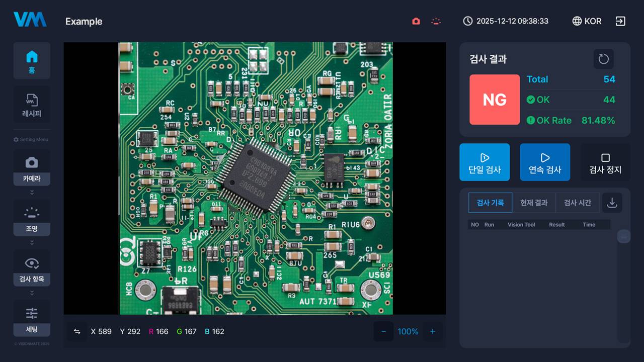Start a single inspection (단일 검사)

[485, 162]
